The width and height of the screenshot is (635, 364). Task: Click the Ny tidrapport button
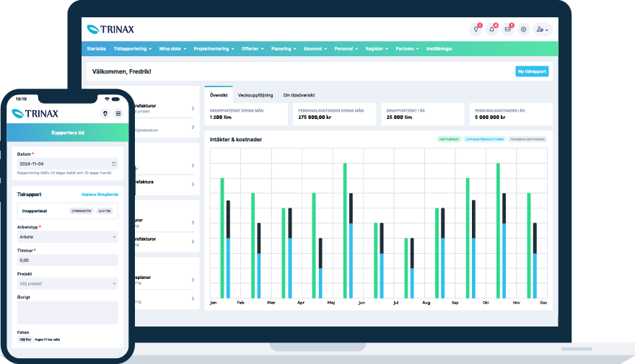pos(532,71)
